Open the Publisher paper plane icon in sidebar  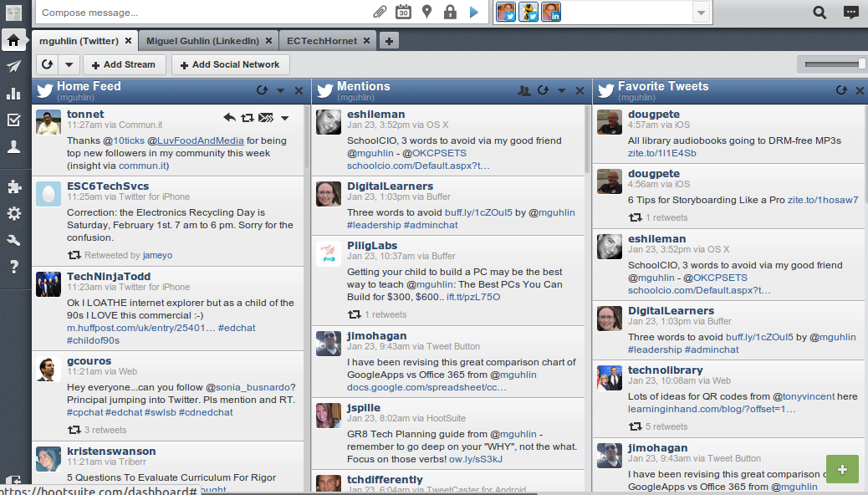[x=13, y=67]
